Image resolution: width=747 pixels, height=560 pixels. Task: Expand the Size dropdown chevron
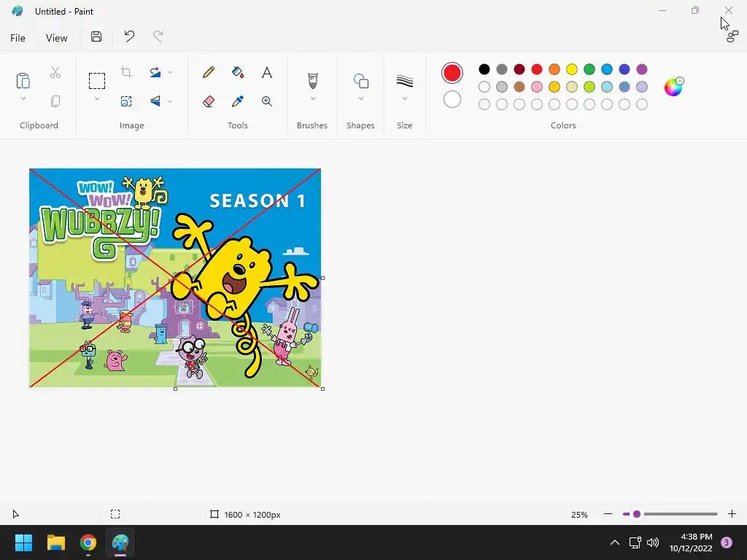pyautogui.click(x=404, y=98)
